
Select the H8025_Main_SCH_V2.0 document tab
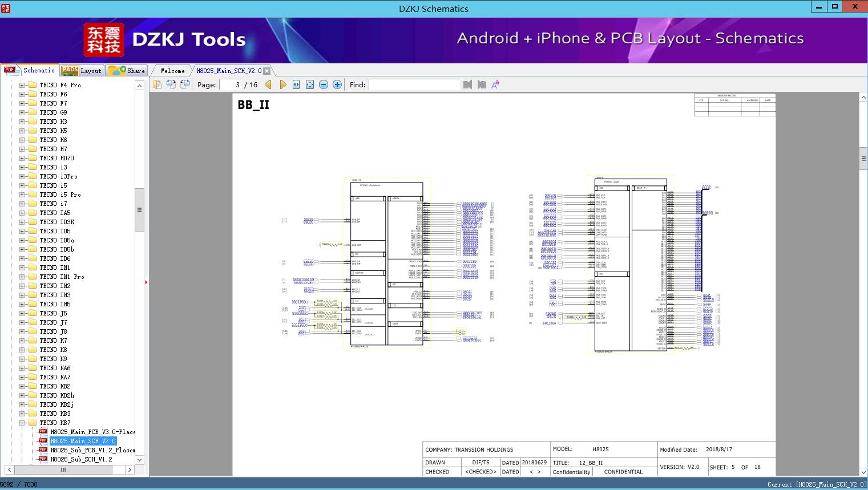[229, 71]
